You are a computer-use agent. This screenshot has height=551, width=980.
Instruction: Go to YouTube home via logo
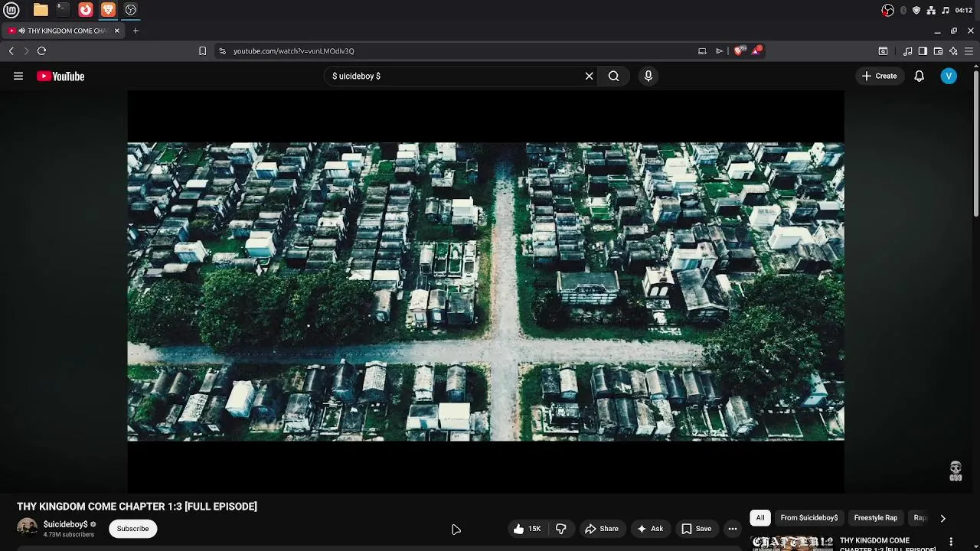[x=60, y=76]
